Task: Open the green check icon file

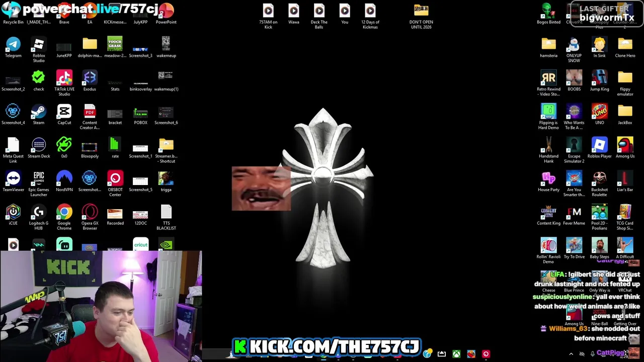Action: point(39,81)
